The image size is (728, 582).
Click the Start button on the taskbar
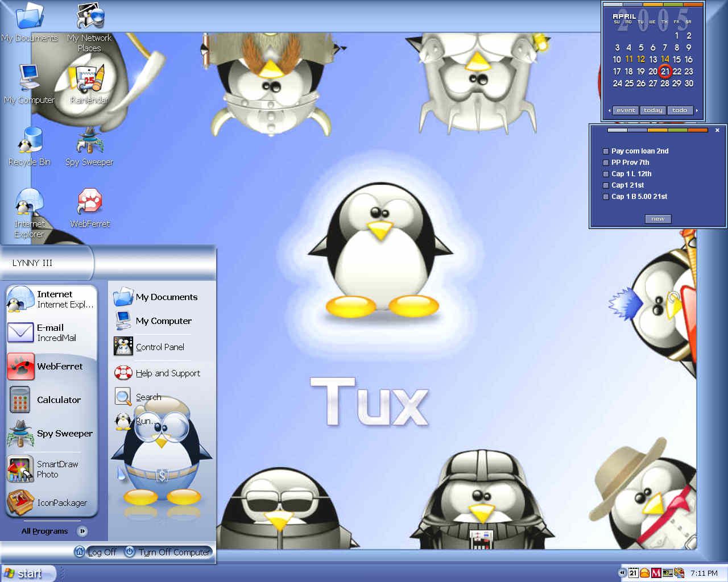[28, 573]
